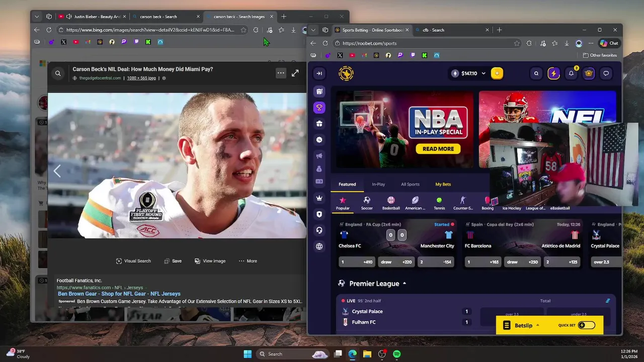Open the Ben Brown Gear fanatics ad link
The width and height of the screenshot is (644, 362).
[x=119, y=294]
